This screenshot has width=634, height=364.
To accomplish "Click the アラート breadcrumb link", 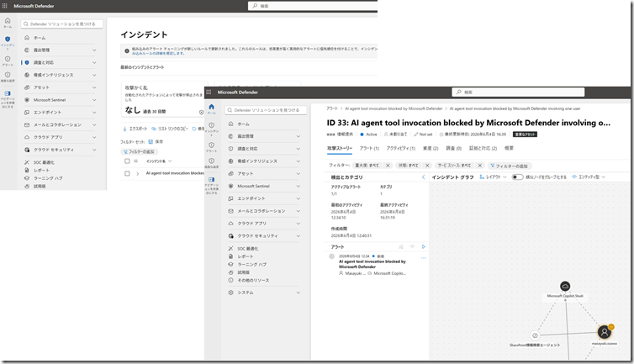I will click(332, 108).
